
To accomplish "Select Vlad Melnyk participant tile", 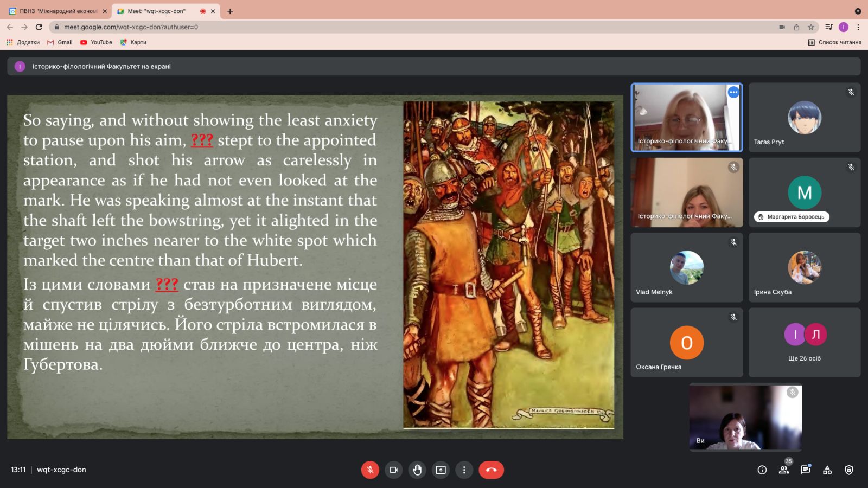I will click(687, 267).
